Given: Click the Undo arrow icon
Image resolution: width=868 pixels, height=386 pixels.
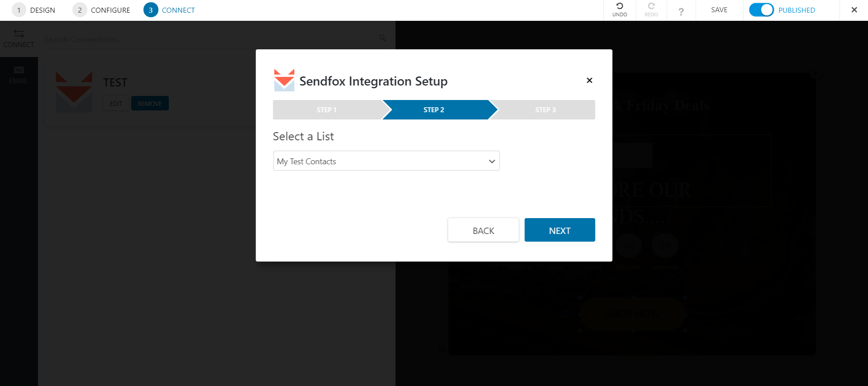Looking at the screenshot, I should [620, 6].
